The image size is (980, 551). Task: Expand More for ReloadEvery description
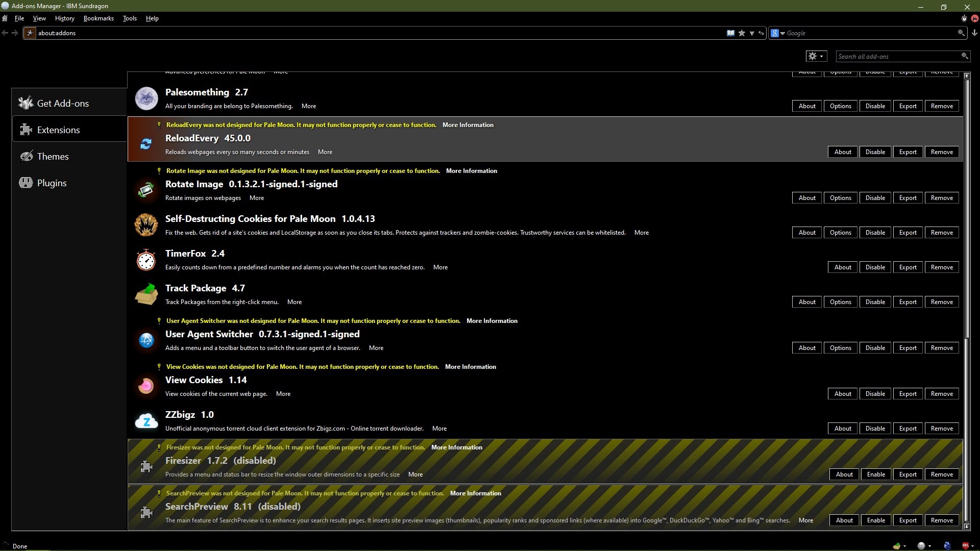point(325,152)
